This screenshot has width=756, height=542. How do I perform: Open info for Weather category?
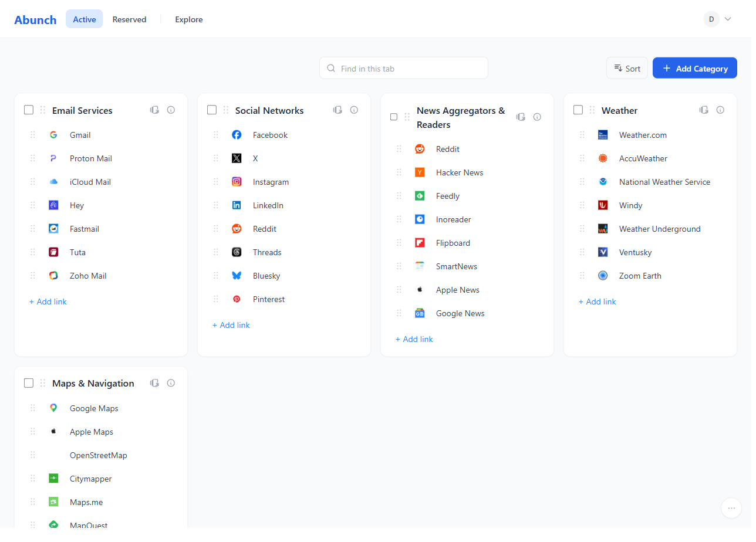(x=720, y=110)
